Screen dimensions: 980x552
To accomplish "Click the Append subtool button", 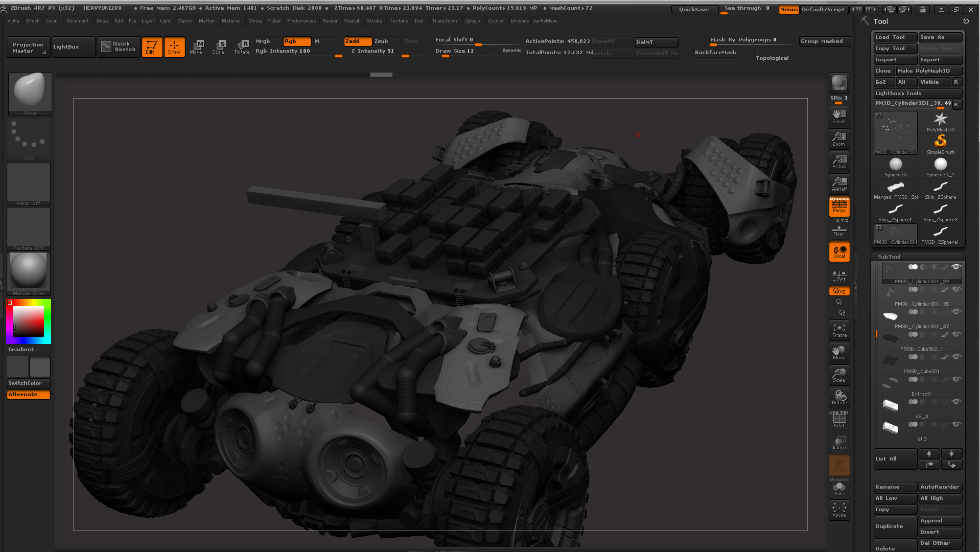I will (940, 521).
